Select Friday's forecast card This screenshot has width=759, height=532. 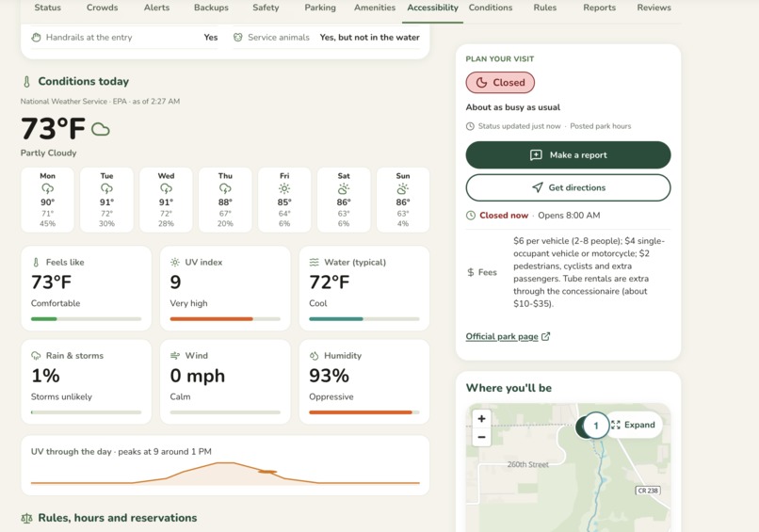point(284,200)
